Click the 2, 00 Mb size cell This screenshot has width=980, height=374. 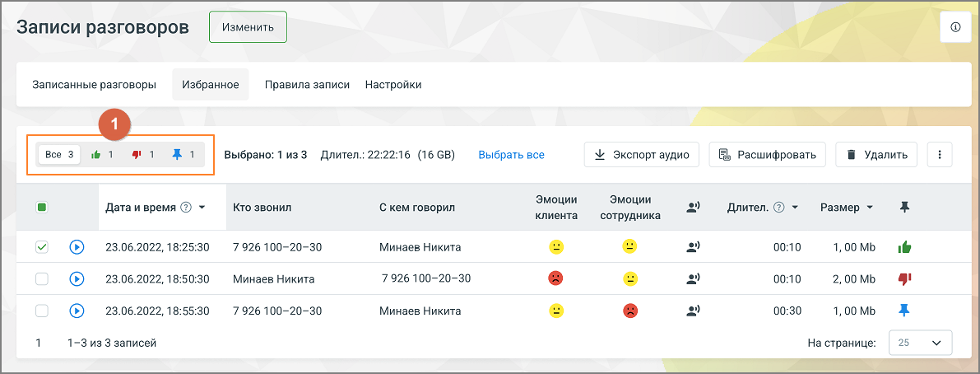pos(854,279)
